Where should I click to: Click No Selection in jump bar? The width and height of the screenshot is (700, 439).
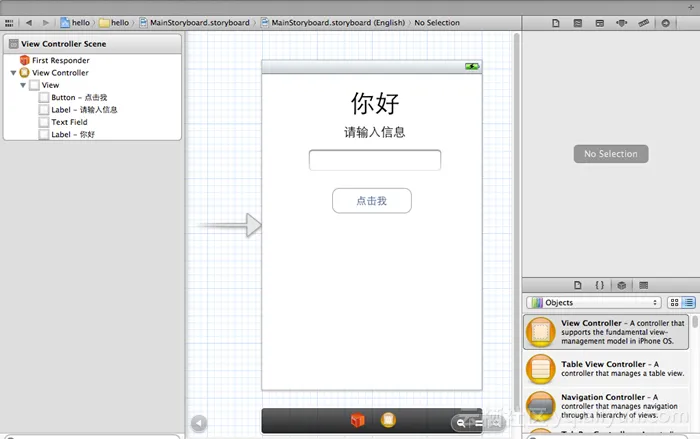(437, 22)
